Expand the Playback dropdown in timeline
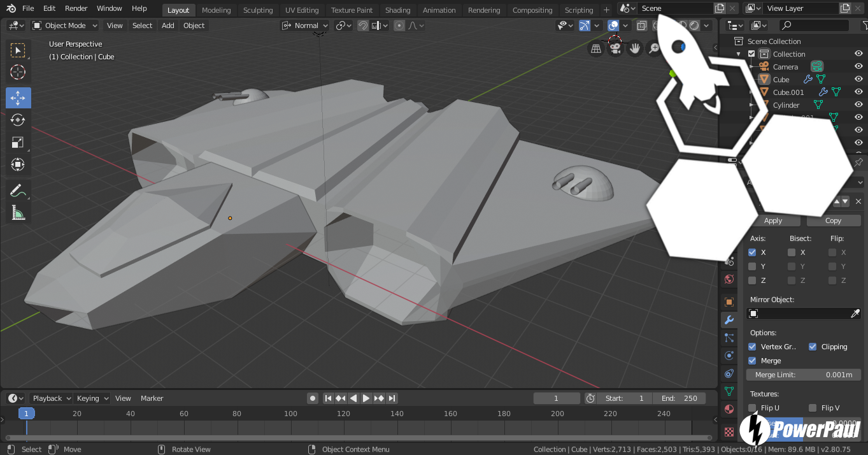 tap(51, 398)
